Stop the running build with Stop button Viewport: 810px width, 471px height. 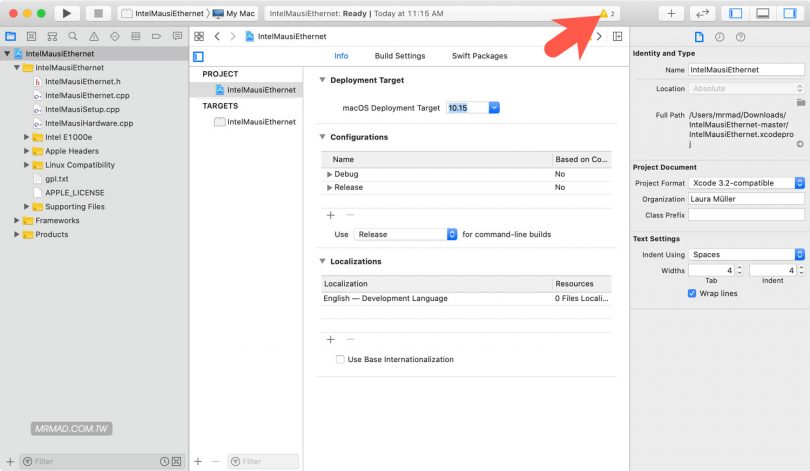point(98,13)
